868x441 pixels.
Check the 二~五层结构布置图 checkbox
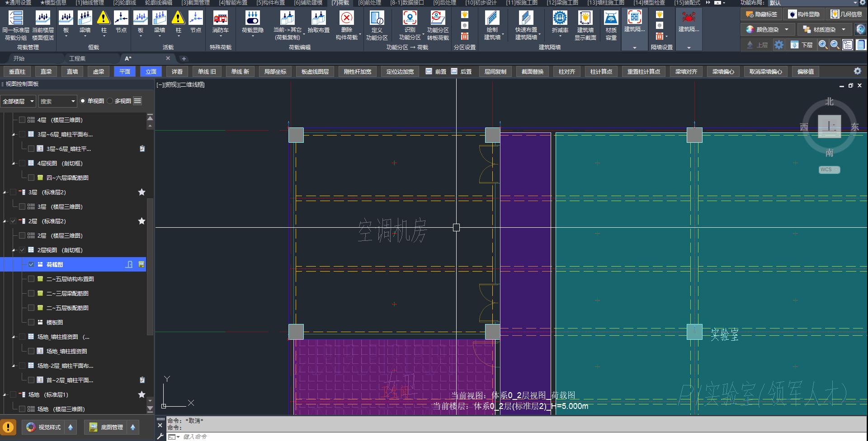click(x=31, y=279)
